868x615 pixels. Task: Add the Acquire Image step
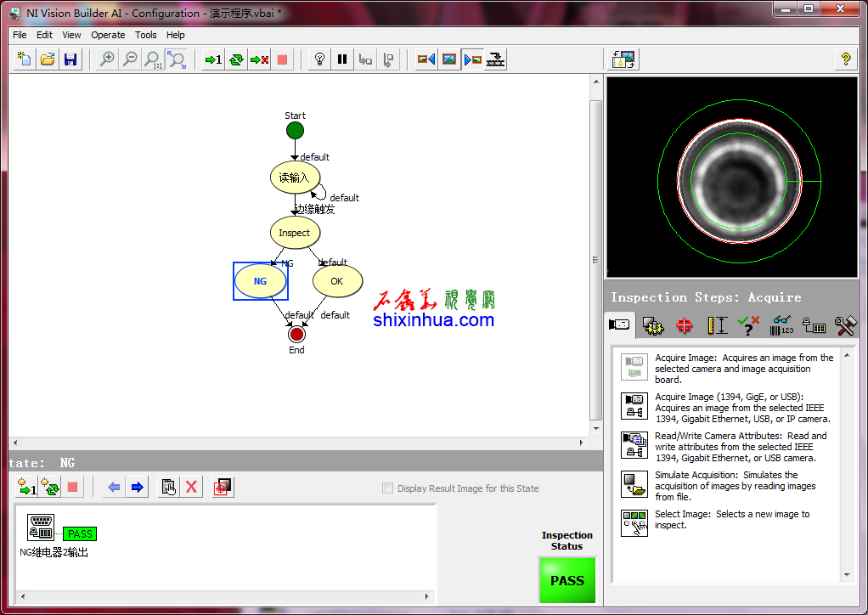pyautogui.click(x=727, y=368)
